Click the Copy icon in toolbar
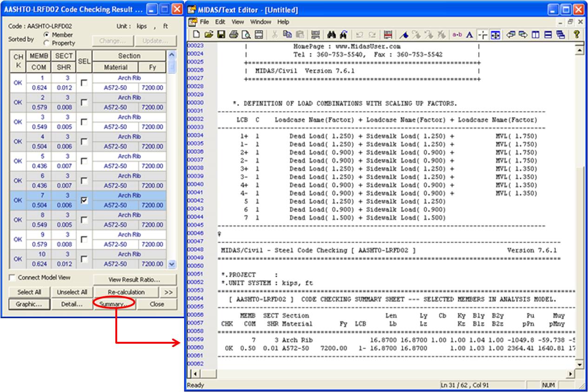The width and height of the screenshot is (588, 392). pyautogui.click(x=287, y=35)
